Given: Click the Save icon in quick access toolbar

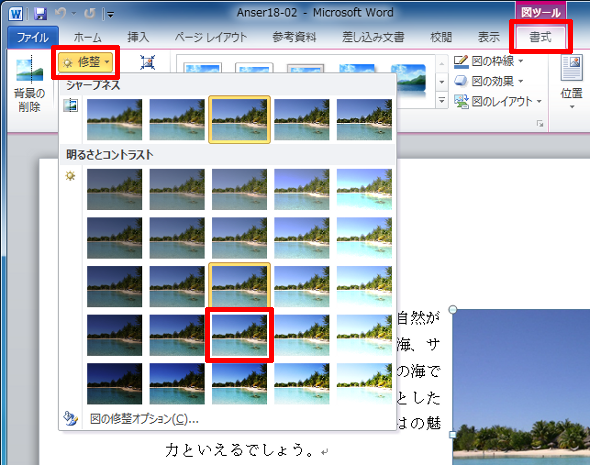Looking at the screenshot, I should click(40, 14).
